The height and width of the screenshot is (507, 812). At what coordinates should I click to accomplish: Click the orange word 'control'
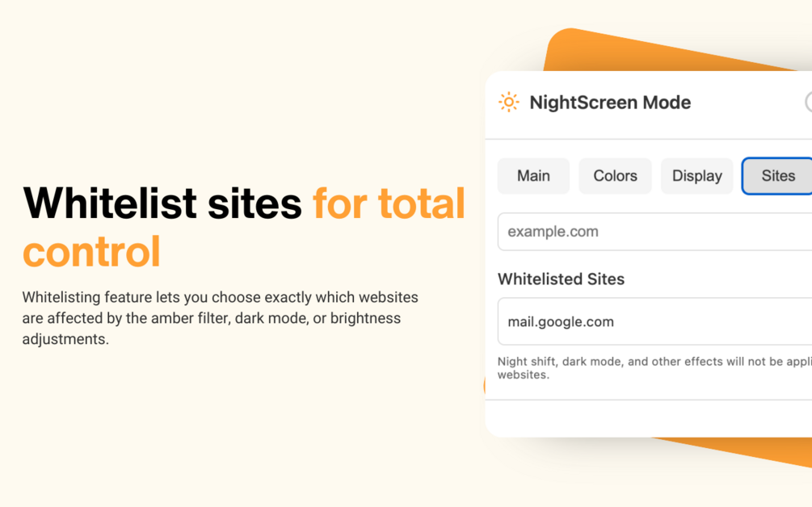click(x=91, y=251)
